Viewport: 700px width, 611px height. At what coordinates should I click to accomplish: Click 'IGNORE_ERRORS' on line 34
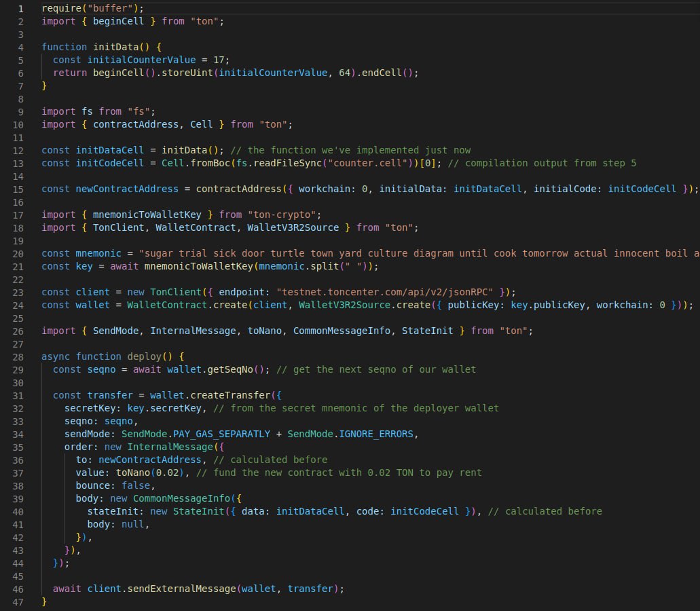pyautogui.click(x=376, y=434)
